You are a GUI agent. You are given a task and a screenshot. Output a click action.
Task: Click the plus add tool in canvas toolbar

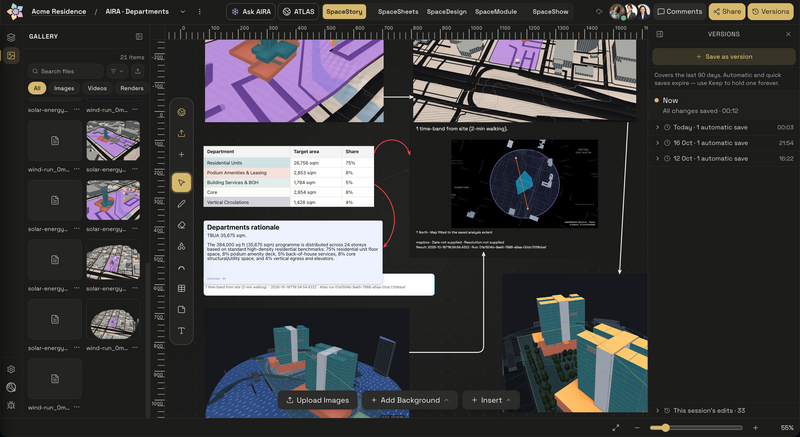tap(181, 155)
